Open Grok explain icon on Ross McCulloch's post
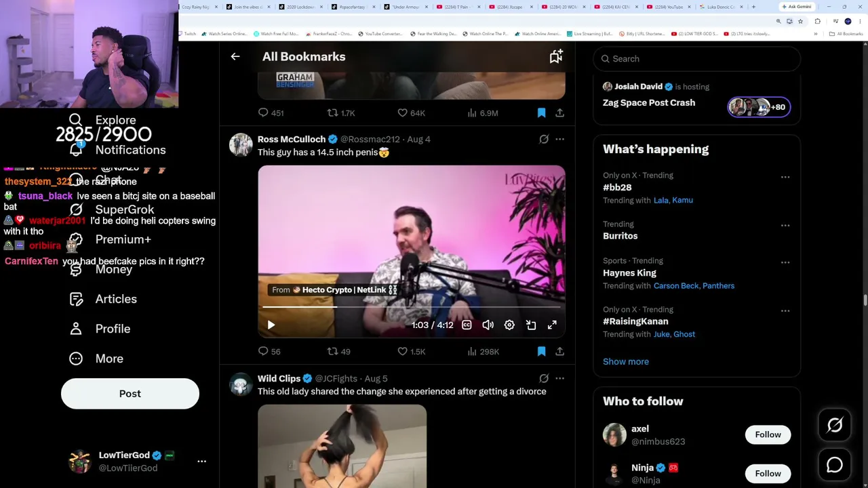The height and width of the screenshot is (488, 868). 544,139
